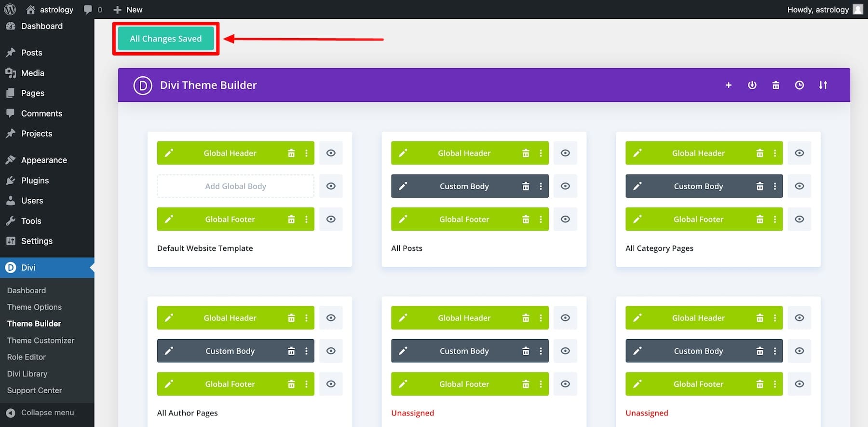Open options menu for Global Footer in Default Website Template
Screen dimensions: 868x427
[306, 219]
